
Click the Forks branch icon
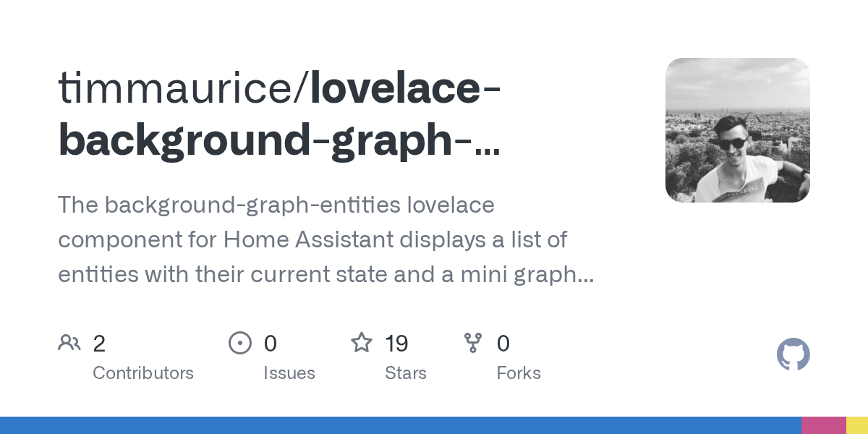pyautogui.click(x=473, y=343)
